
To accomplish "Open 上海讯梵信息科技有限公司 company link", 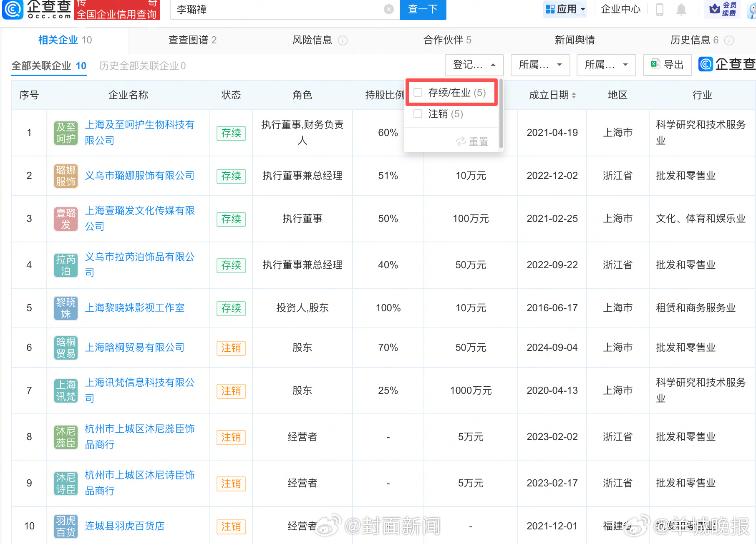I will (140, 390).
